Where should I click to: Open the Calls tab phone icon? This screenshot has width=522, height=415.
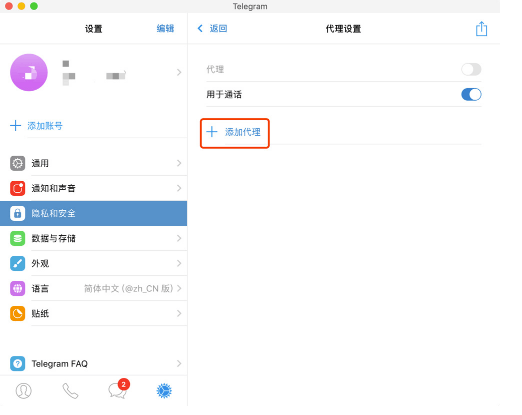(x=70, y=391)
